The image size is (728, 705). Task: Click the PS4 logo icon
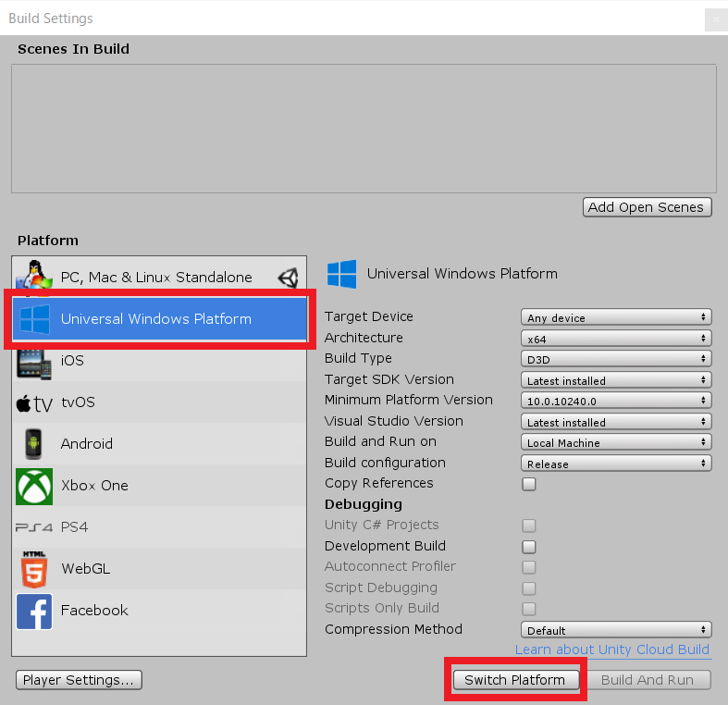[x=34, y=527]
